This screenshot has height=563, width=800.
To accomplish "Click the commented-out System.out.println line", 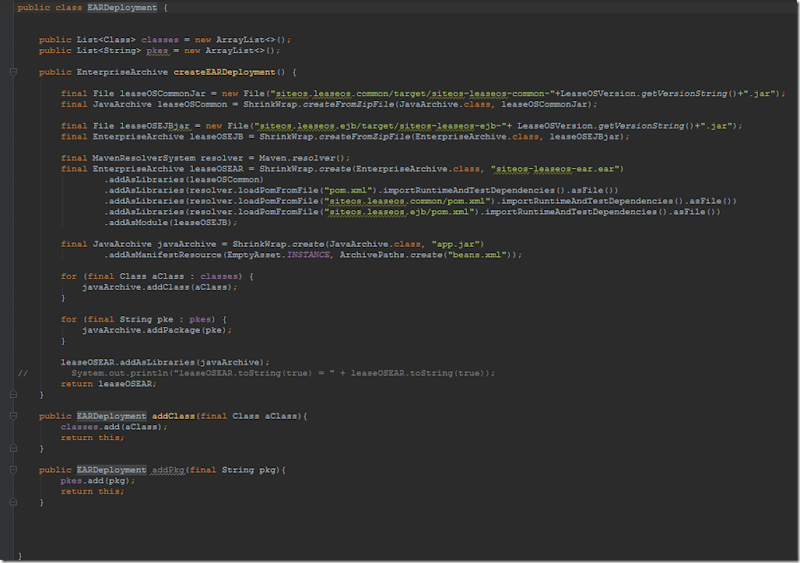I will point(282,373).
